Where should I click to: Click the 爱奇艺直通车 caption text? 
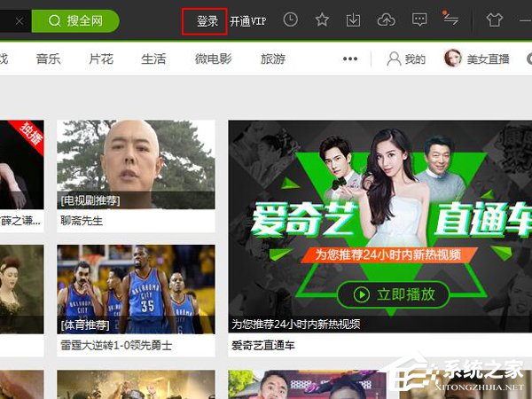coord(263,346)
